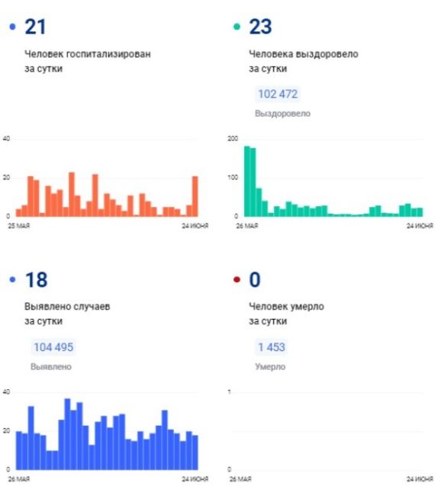Click the last blue bar for 24 июня
The height and width of the screenshot is (496, 448).
[195, 453]
